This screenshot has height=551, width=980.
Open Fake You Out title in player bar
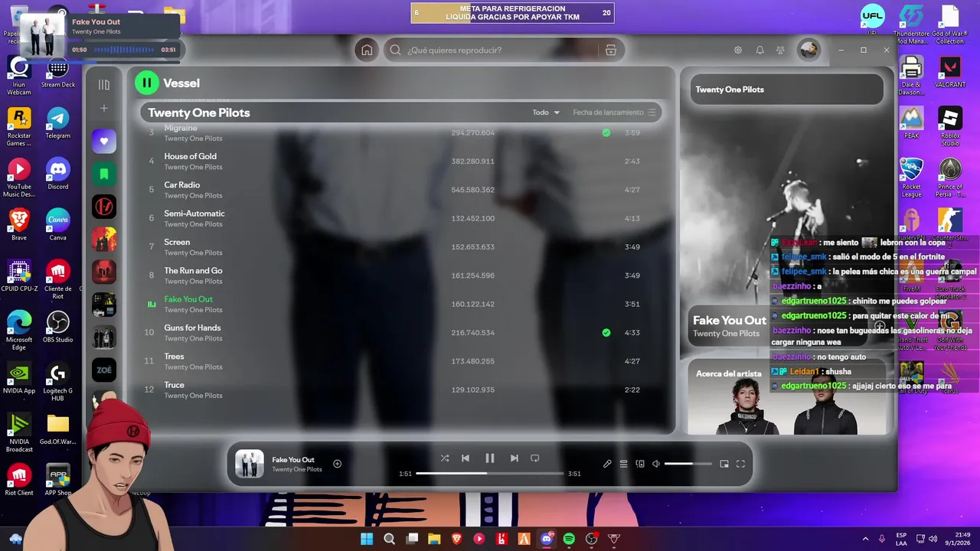(x=293, y=459)
